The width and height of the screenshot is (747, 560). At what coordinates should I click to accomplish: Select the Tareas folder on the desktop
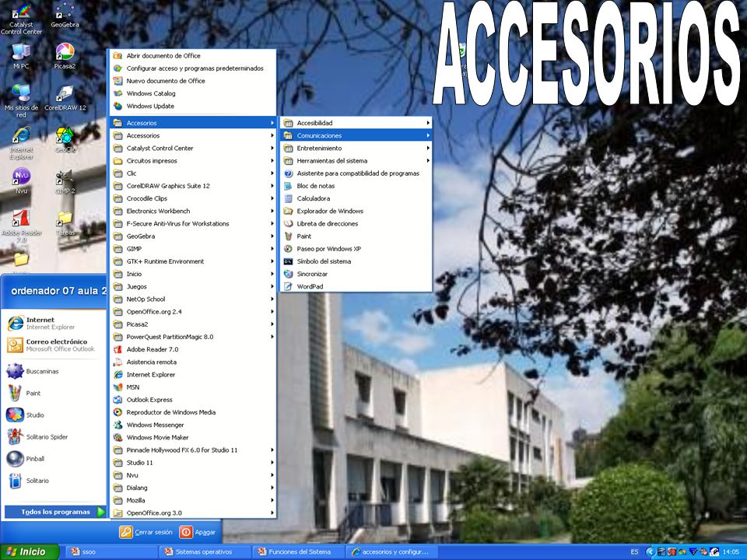tap(65, 223)
